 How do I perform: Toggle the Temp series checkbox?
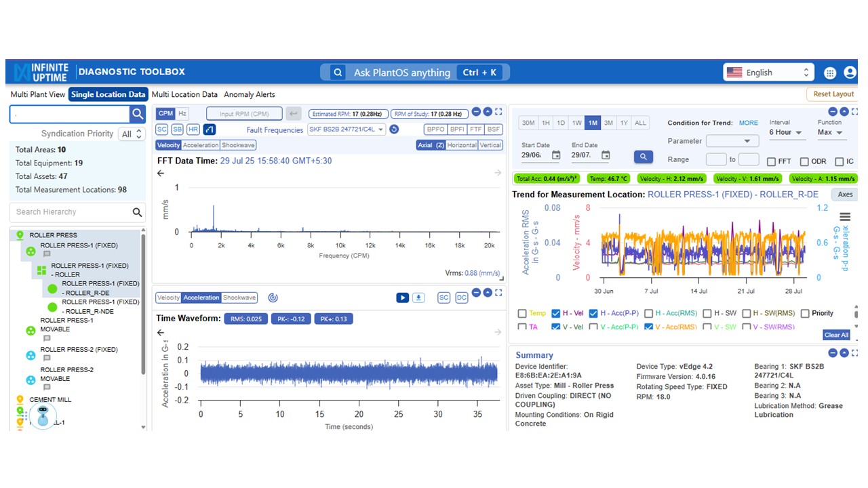pyautogui.click(x=522, y=313)
